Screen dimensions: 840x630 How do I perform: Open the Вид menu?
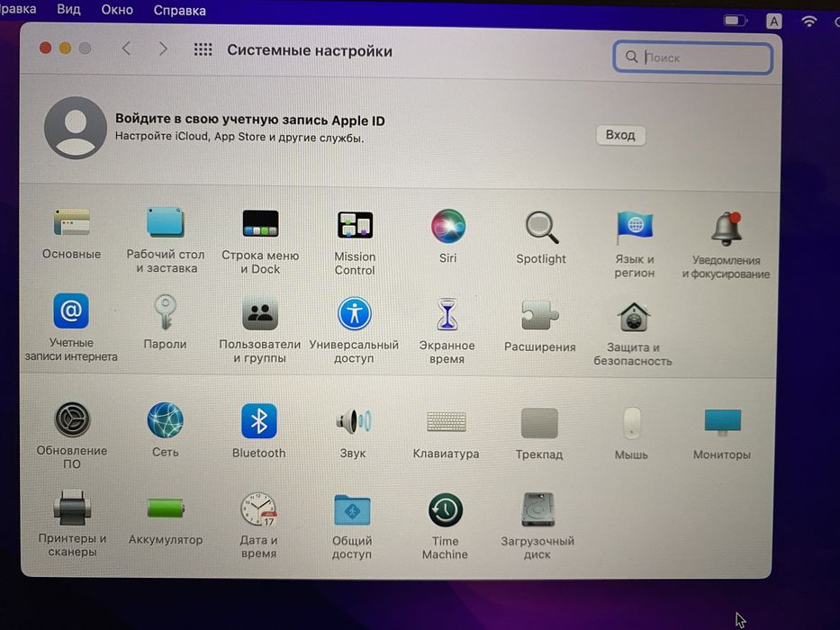(x=69, y=10)
